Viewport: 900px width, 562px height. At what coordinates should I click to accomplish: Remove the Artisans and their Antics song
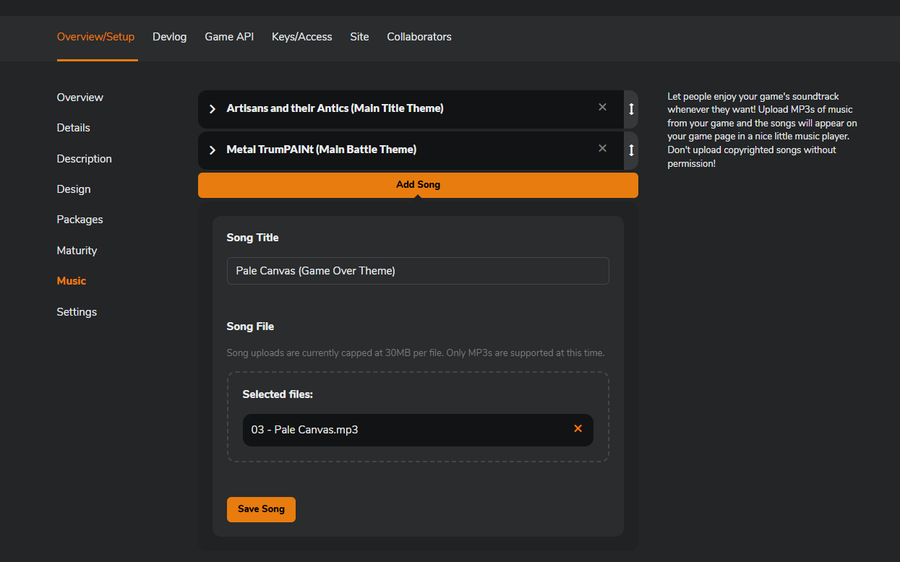(x=602, y=107)
